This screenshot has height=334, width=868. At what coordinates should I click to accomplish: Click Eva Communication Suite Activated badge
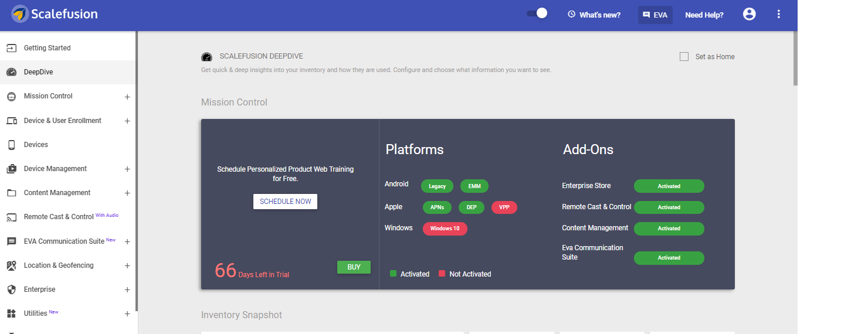[x=669, y=258]
